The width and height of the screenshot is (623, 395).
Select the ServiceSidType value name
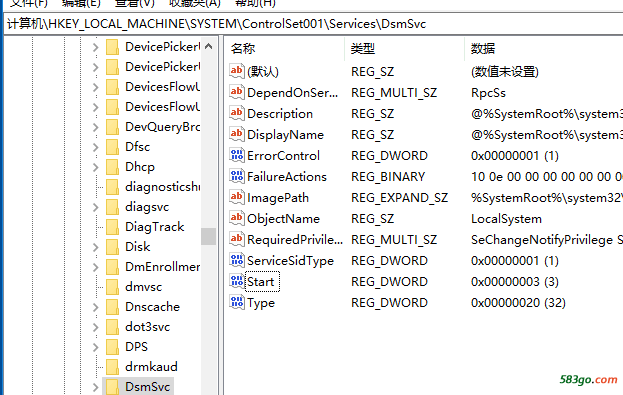290,261
